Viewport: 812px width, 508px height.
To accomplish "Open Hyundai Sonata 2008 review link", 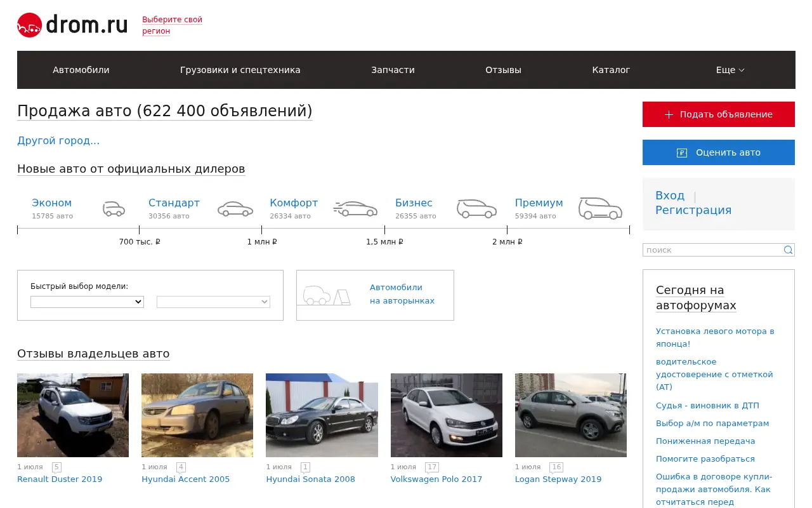I will [311, 479].
